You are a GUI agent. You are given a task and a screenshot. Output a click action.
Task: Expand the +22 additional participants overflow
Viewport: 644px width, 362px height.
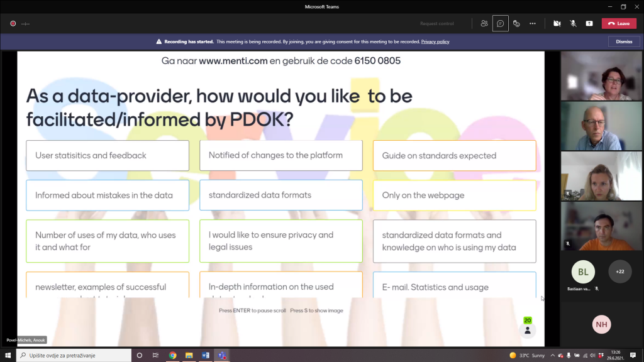pos(619,271)
